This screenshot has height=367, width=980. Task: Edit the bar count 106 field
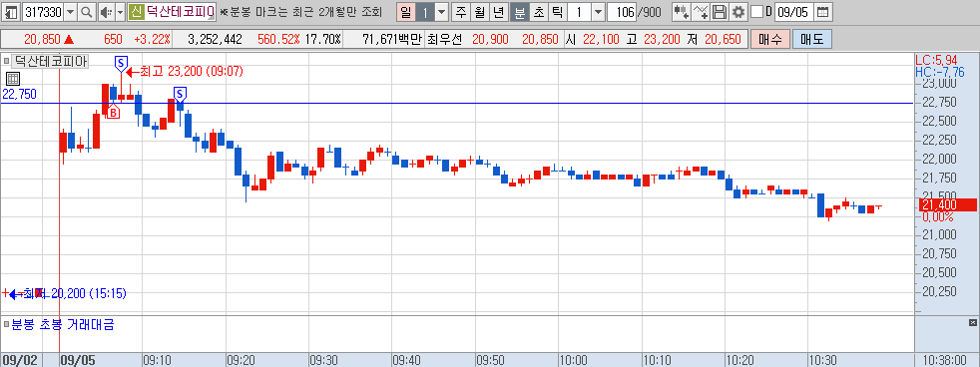[x=622, y=12]
